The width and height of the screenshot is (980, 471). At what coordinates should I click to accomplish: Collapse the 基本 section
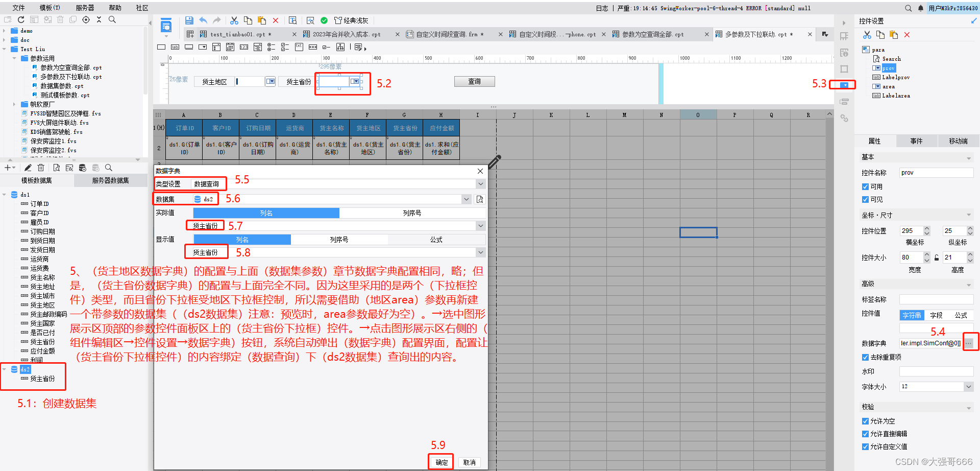(968, 158)
